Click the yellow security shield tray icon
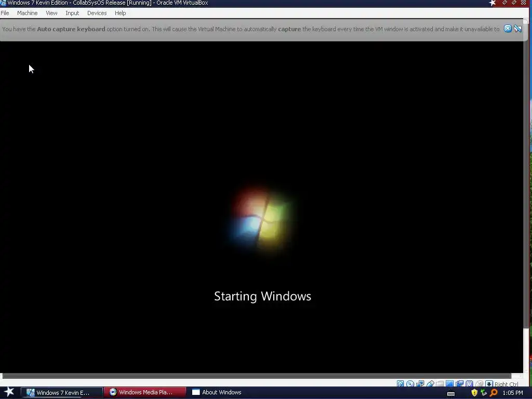 coord(474,393)
